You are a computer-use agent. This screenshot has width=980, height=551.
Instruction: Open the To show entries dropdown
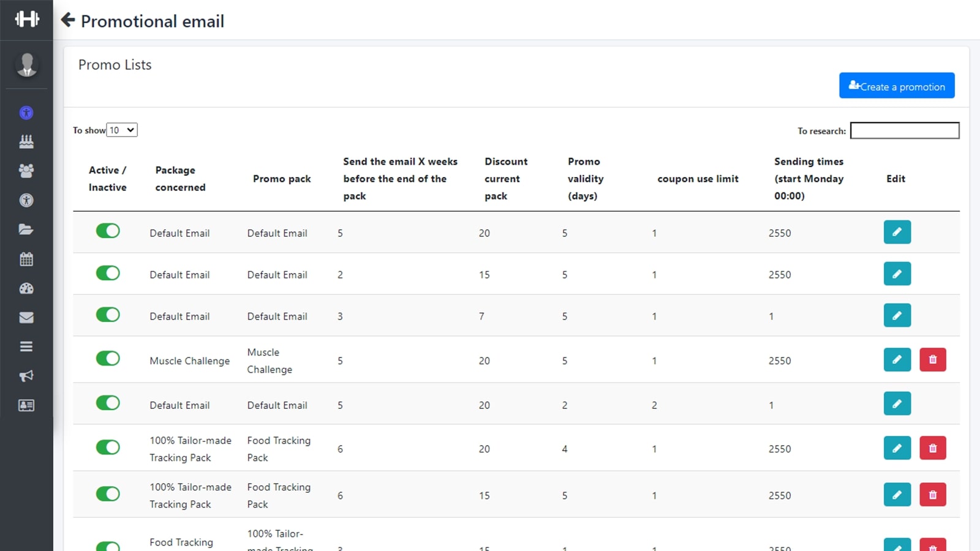tap(122, 130)
